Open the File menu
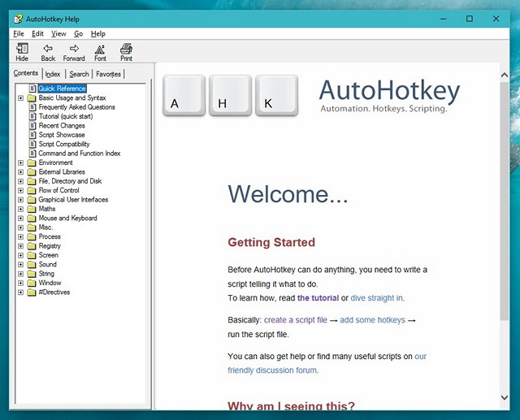This screenshot has width=520, height=420. coord(19,34)
